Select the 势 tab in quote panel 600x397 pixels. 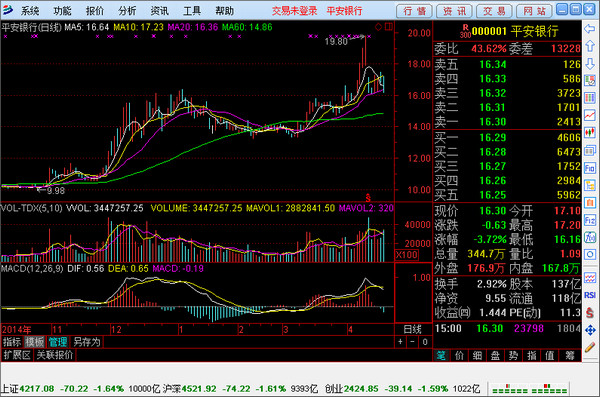click(514, 356)
